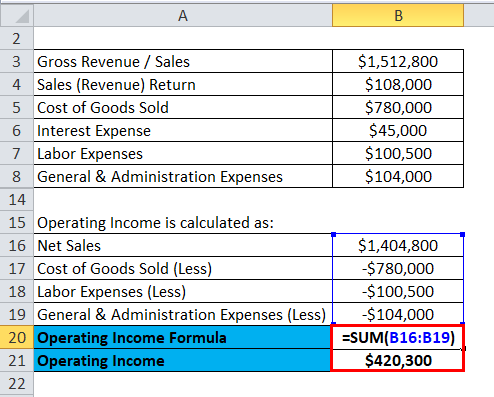This screenshot has width=494, height=397.
Task: Select row 14 header
Action: click(17, 199)
